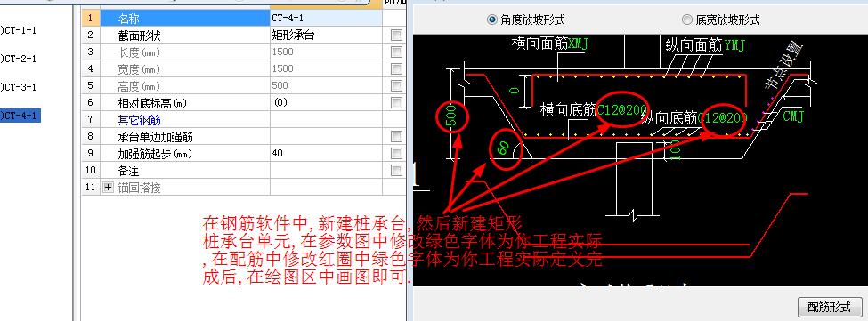Screen dimensions: 868x321
Task: Click the 加强筋起步 value 40
Action: click(326, 153)
